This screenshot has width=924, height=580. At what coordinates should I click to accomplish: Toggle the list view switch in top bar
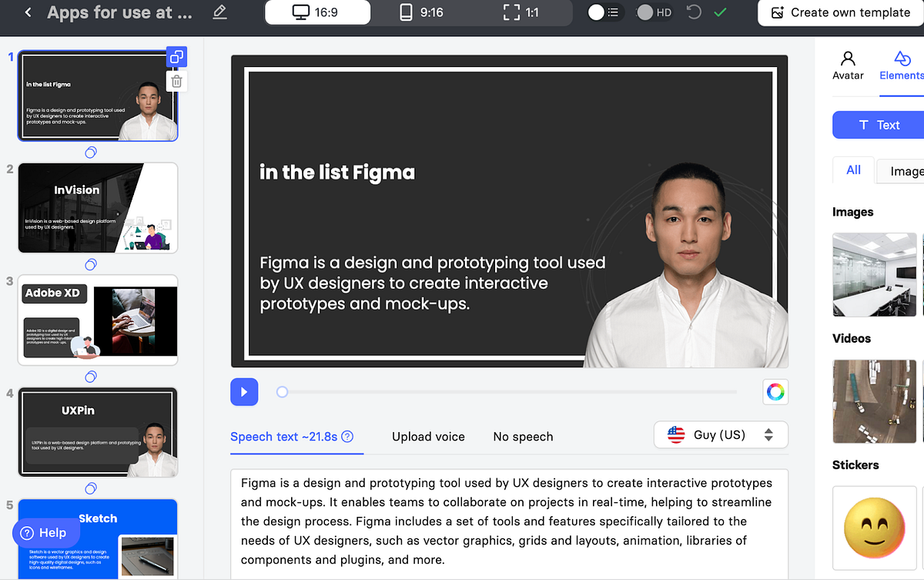[604, 12]
